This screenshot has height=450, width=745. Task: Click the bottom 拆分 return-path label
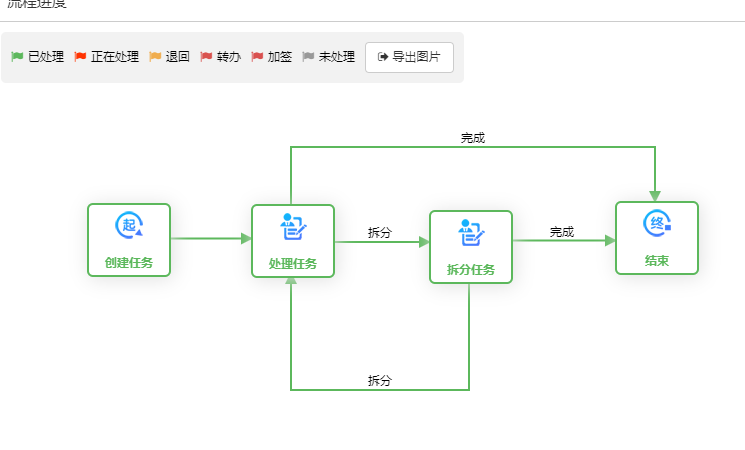coord(380,380)
